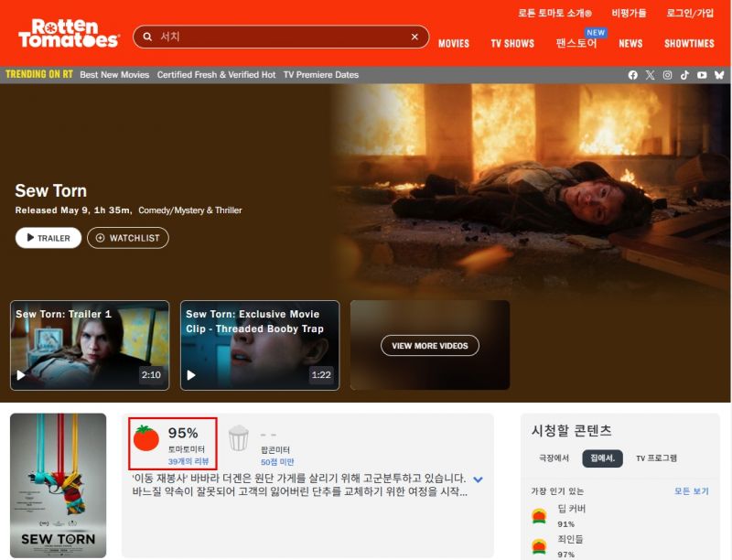Open the Facebook social icon
Image resolution: width=732 pixels, height=560 pixels.
click(x=632, y=75)
